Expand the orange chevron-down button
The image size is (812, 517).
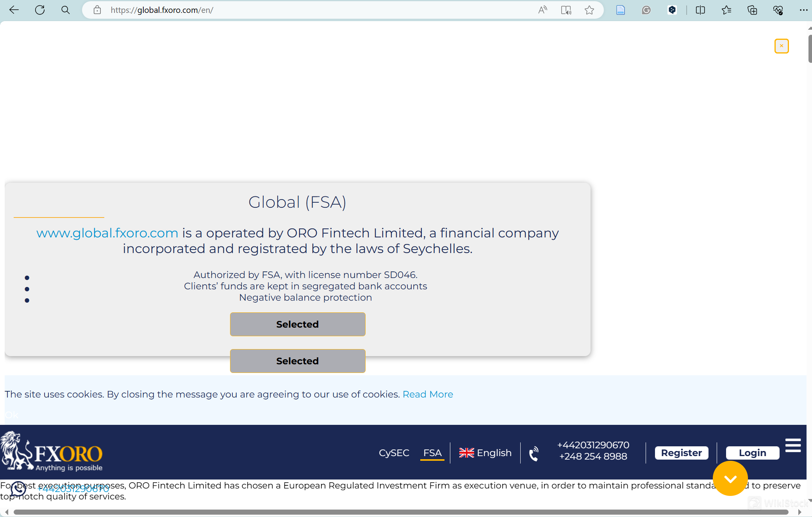[730, 478]
